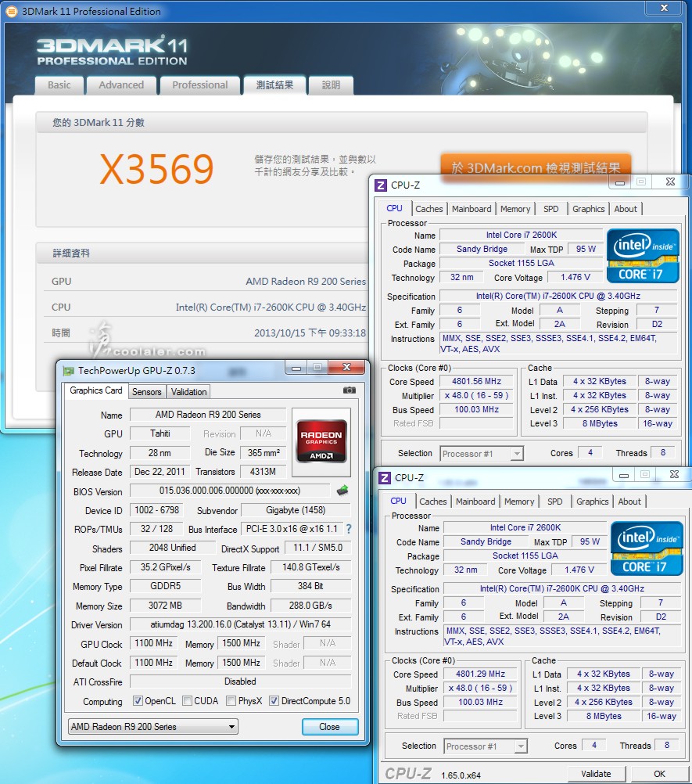
Task: Open SPD tab in upper CPU-Z
Action: 551,209
